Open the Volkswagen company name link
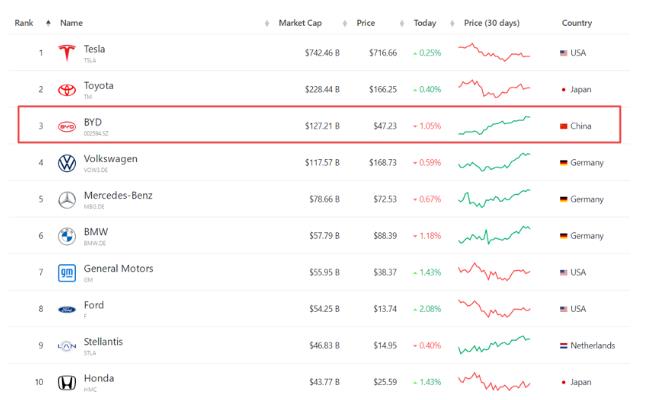 point(111,159)
